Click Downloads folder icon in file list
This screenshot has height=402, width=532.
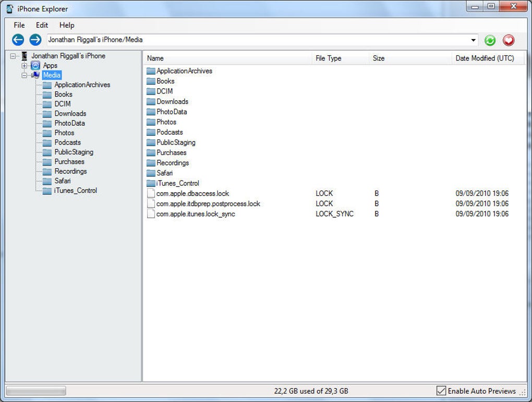pos(151,101)
